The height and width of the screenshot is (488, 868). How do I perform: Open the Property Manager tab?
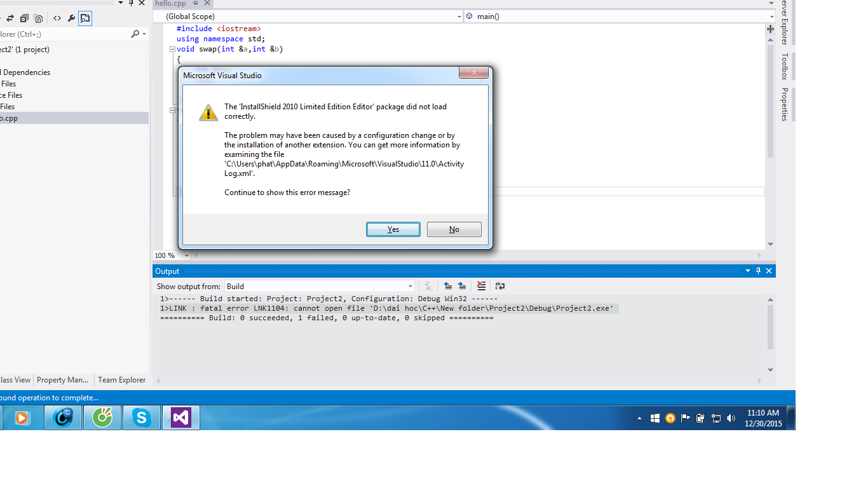tap(62, 380)
